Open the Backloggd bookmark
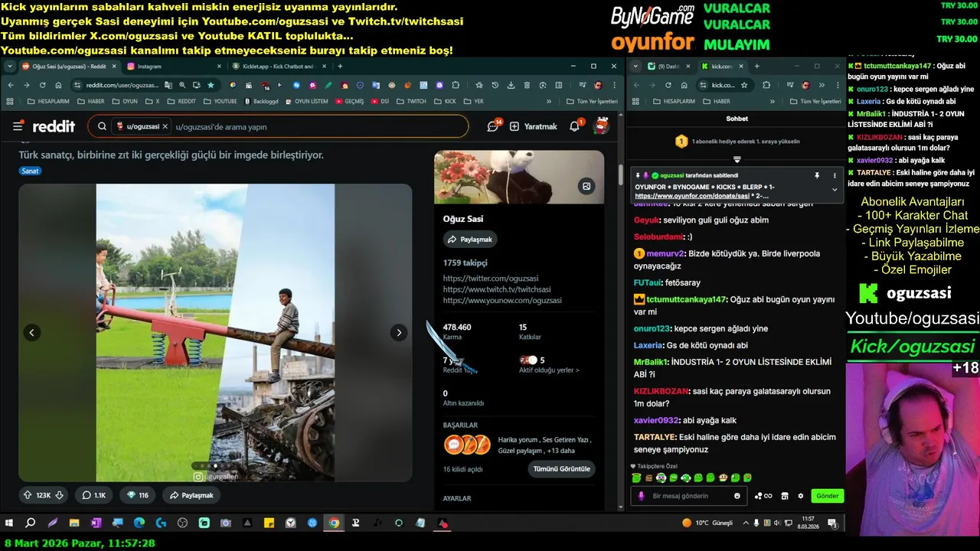Viewport: 980px width, 551px height. (261, 101)
